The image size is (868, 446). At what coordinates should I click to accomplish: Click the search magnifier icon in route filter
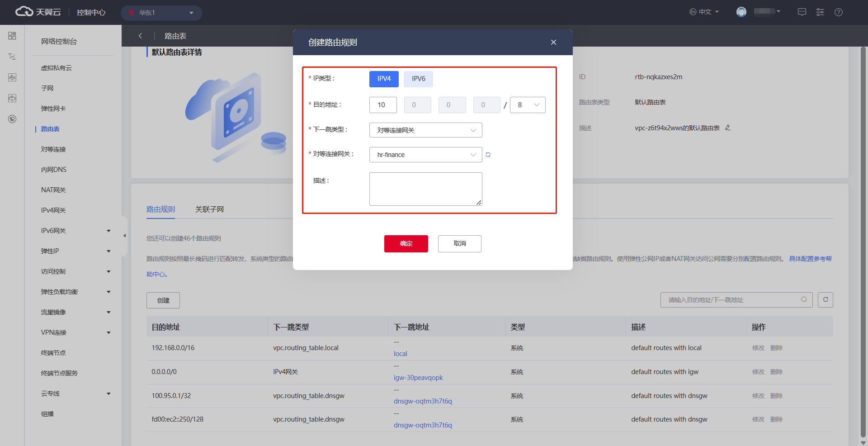pos(804,299)
